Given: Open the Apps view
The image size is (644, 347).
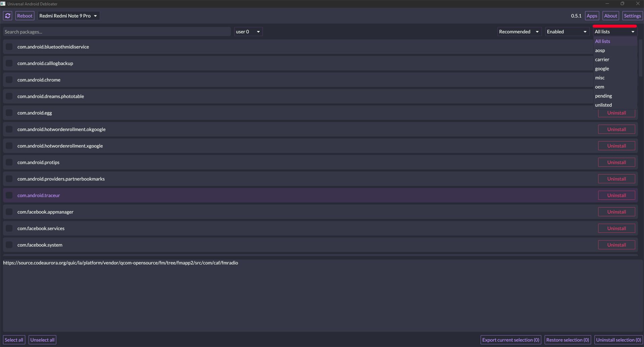Looking at the screenshot, I should click(x=592, y=16).
